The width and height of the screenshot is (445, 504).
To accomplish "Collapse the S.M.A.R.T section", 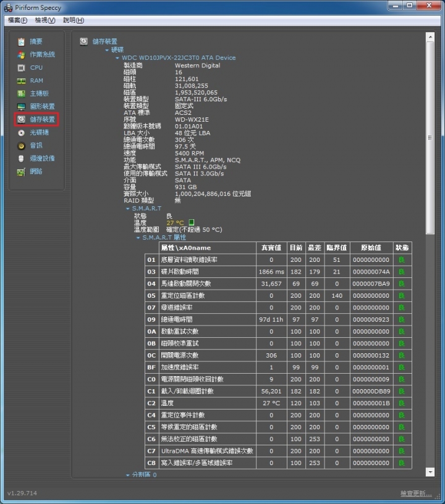I will [128, 209].
